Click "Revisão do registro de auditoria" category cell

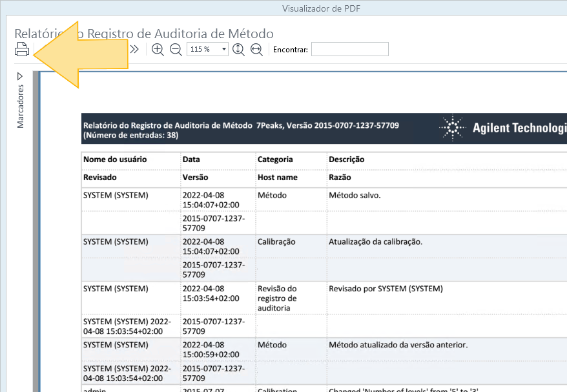[277, 298]
